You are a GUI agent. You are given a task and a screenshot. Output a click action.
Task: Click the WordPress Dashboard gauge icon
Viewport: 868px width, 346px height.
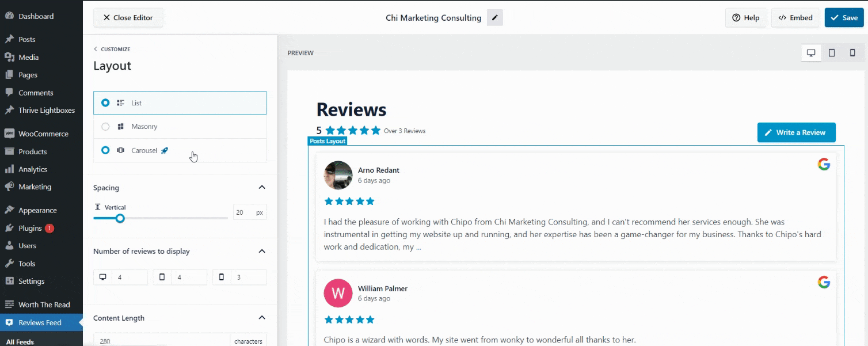[9, 16]
